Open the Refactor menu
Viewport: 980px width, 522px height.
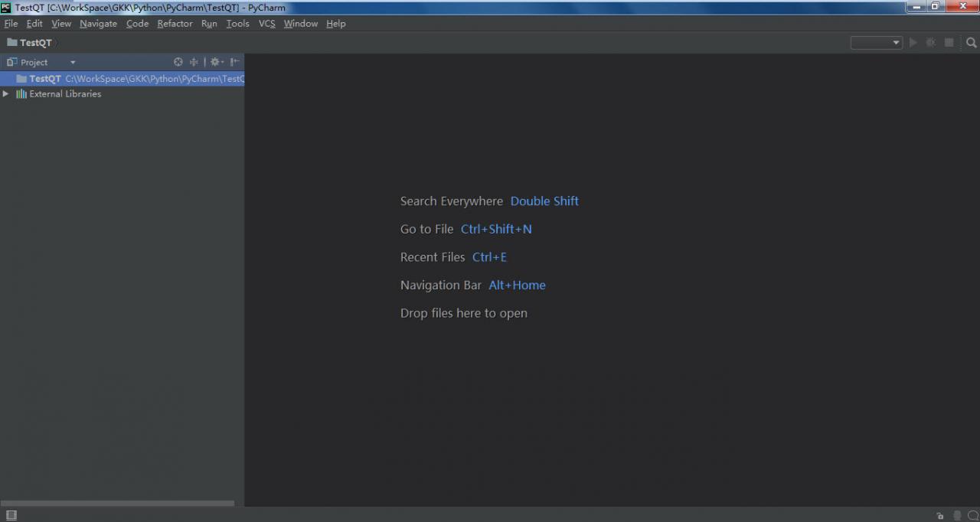click(x=175, y=24)
